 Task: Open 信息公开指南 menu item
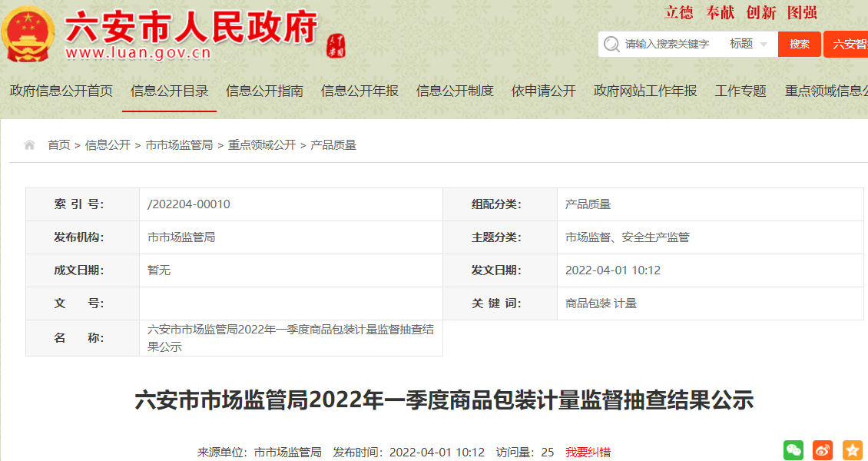(x=264, y=91)
